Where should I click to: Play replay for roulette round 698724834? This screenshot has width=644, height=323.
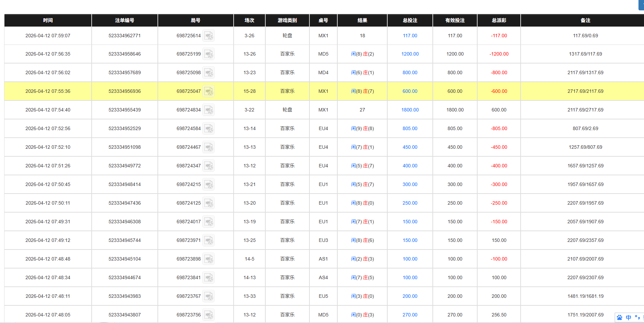209,110
